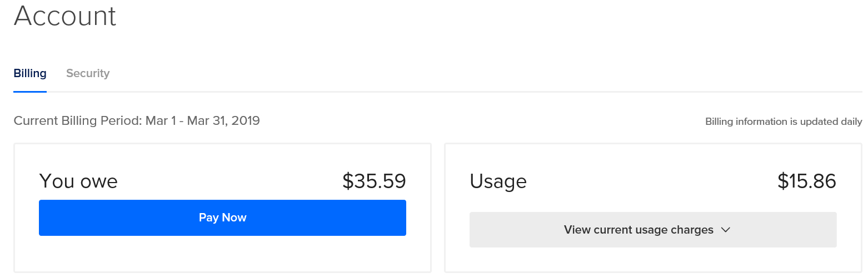Viewport: 868px width, 278px height.
Task: Open the Security tab
Action: 88,73
